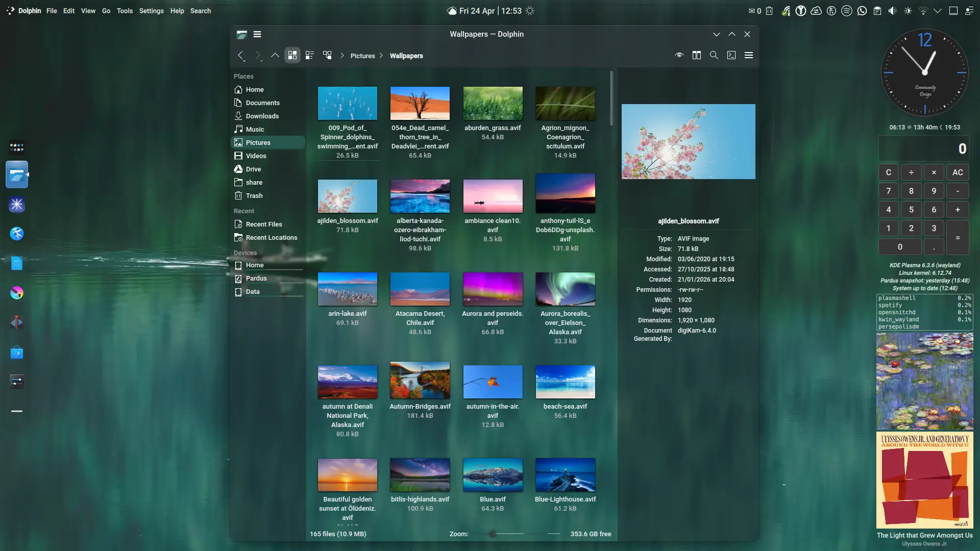Expand the Back button history arrow

(x=244, y=61)
